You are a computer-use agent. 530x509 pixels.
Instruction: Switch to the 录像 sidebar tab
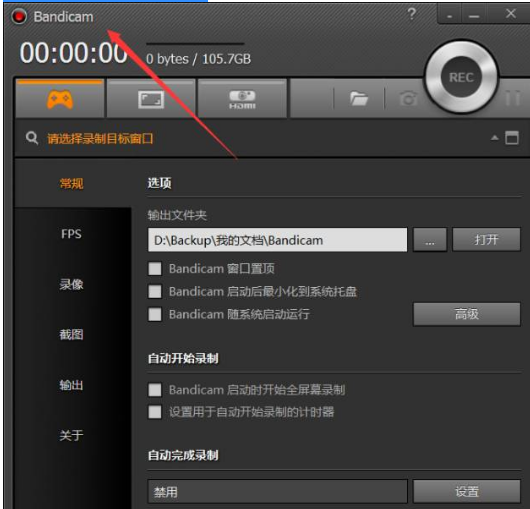71,284
